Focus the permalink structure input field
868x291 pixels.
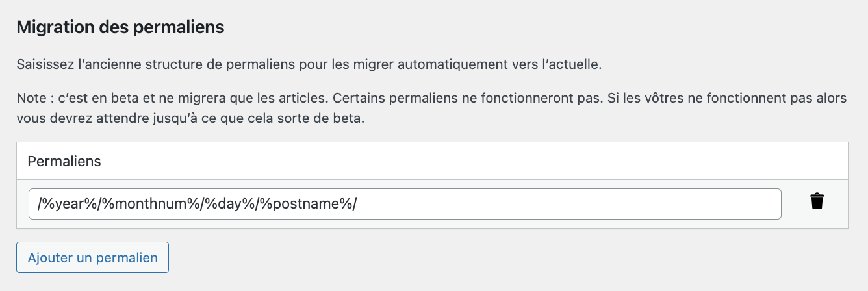point(404,204)
